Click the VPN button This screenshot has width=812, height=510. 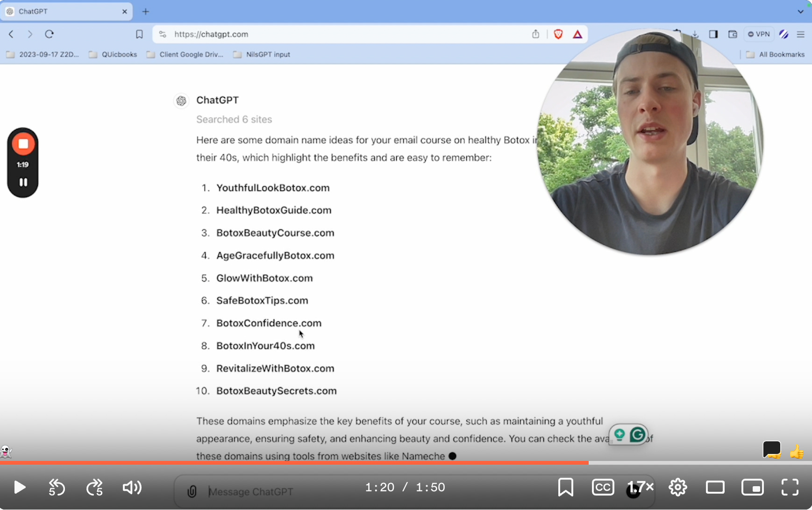click(759, 34)
